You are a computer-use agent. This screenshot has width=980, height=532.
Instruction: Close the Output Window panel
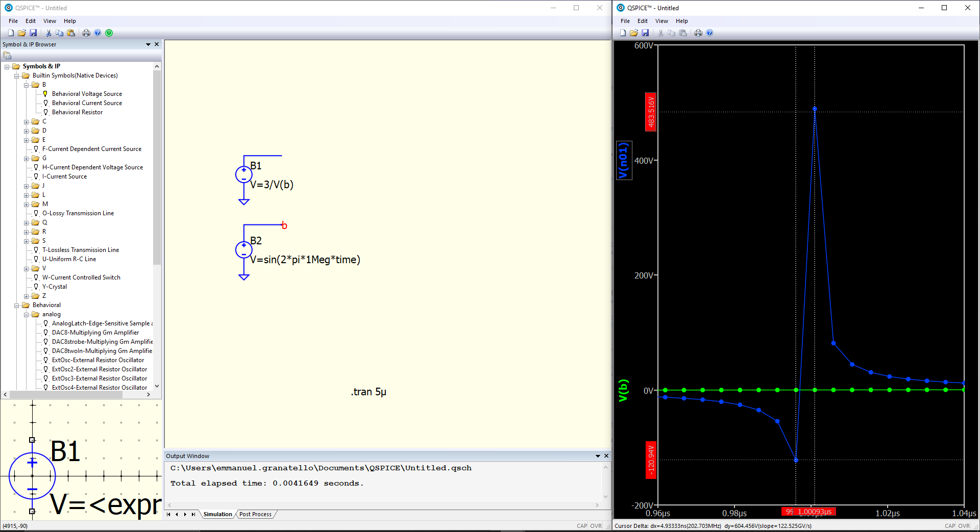click(x=606, y=456)
